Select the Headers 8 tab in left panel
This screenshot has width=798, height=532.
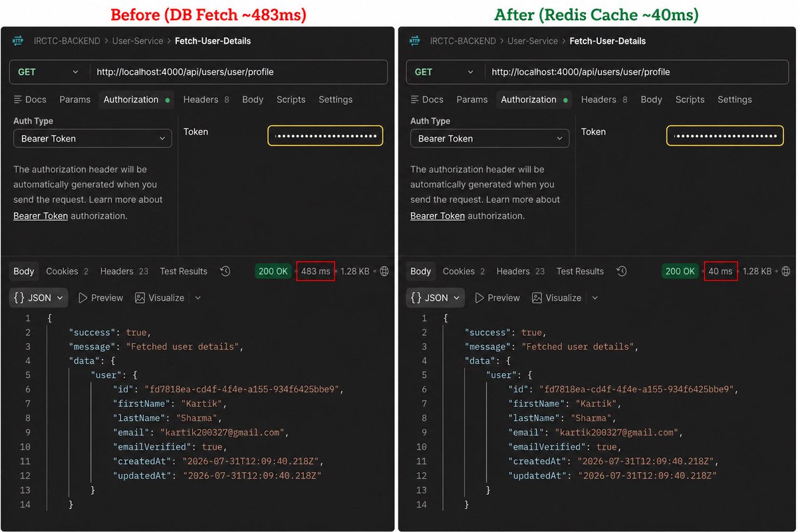(x=206, y=100)
